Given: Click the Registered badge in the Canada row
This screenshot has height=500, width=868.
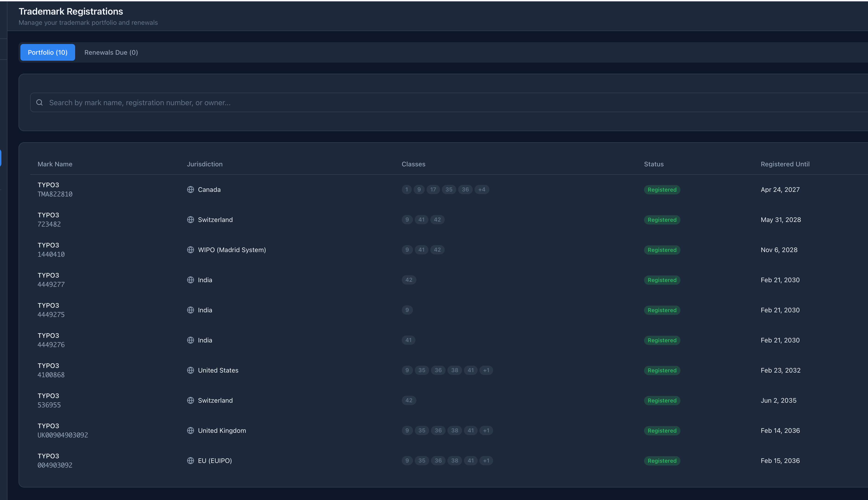Looking at the screenshot, I should click(x=662, y=190).
